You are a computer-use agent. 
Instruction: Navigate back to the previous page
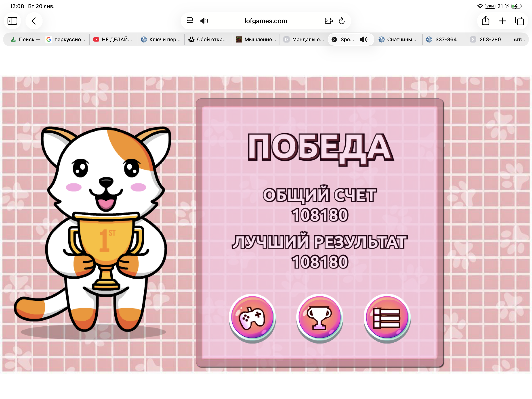pos(34,21)
